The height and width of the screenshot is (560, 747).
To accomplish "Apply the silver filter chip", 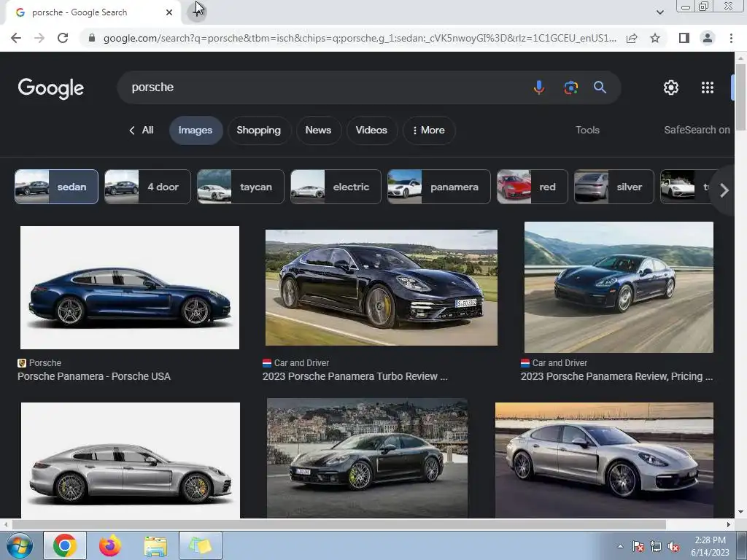I will (x=614, y=187).
